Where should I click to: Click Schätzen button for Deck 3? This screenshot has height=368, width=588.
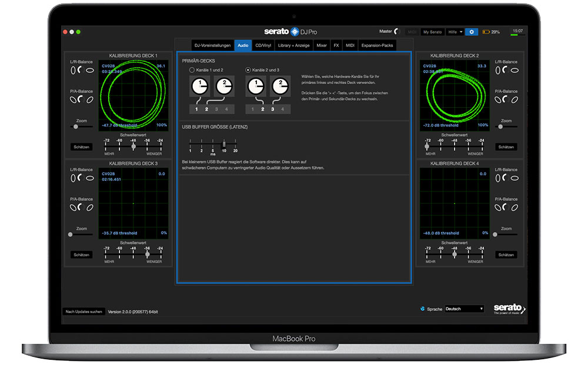tap(81, 254)
